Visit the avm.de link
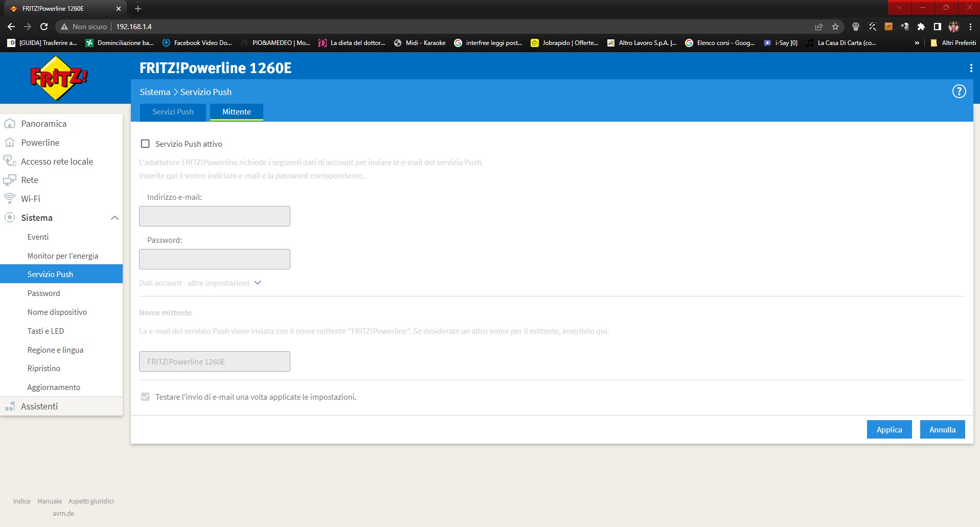 pyautogui.click(x=63, y=513)
